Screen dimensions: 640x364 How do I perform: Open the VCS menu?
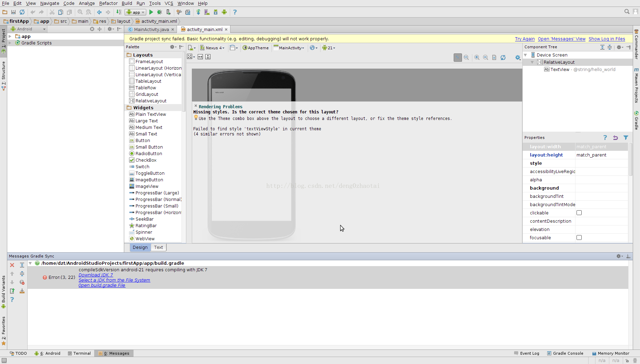(x=169, y=3)
